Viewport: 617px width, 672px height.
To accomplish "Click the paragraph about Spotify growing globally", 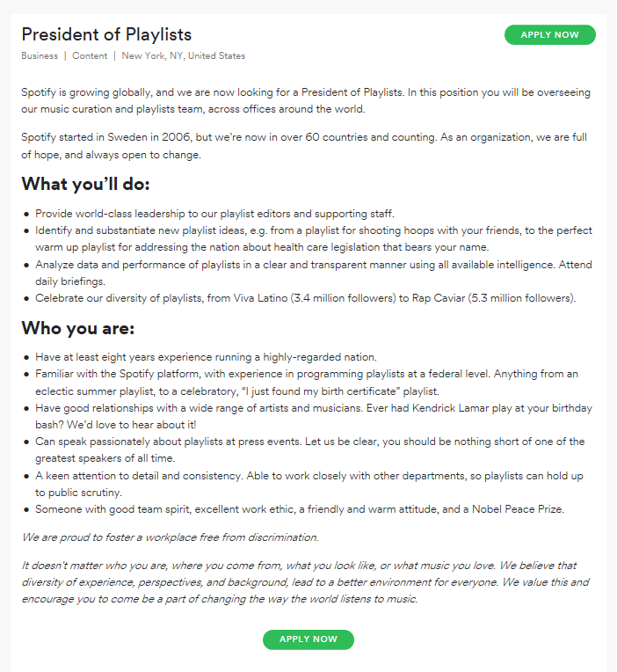I will click(x=306, y=100).
